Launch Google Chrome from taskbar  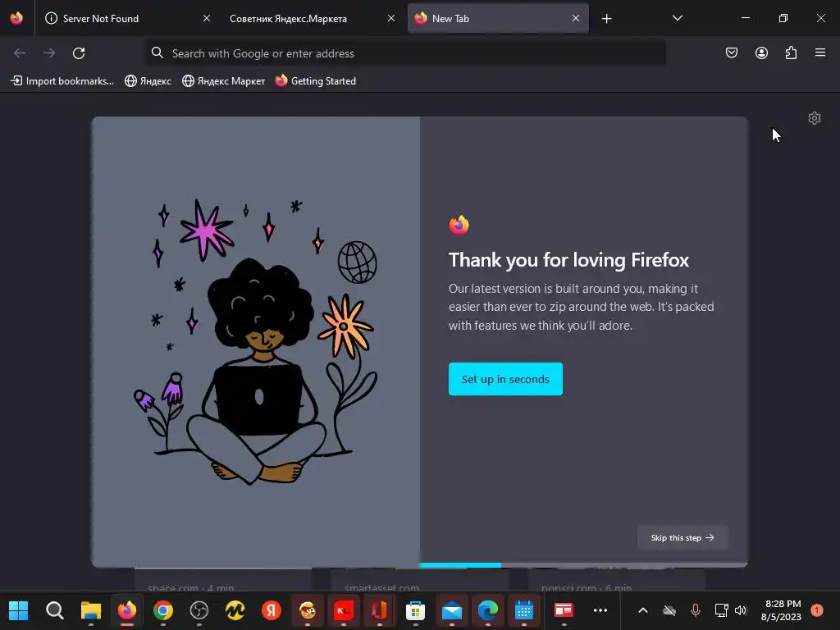click(x=163, y=610)
